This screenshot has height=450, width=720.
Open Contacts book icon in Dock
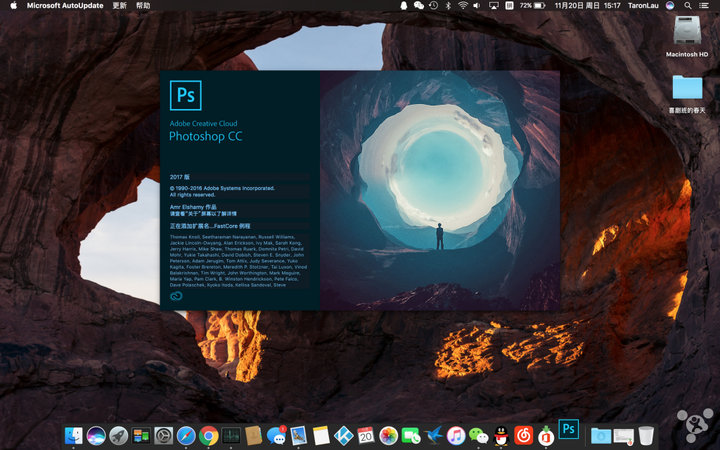pos(253,435)
